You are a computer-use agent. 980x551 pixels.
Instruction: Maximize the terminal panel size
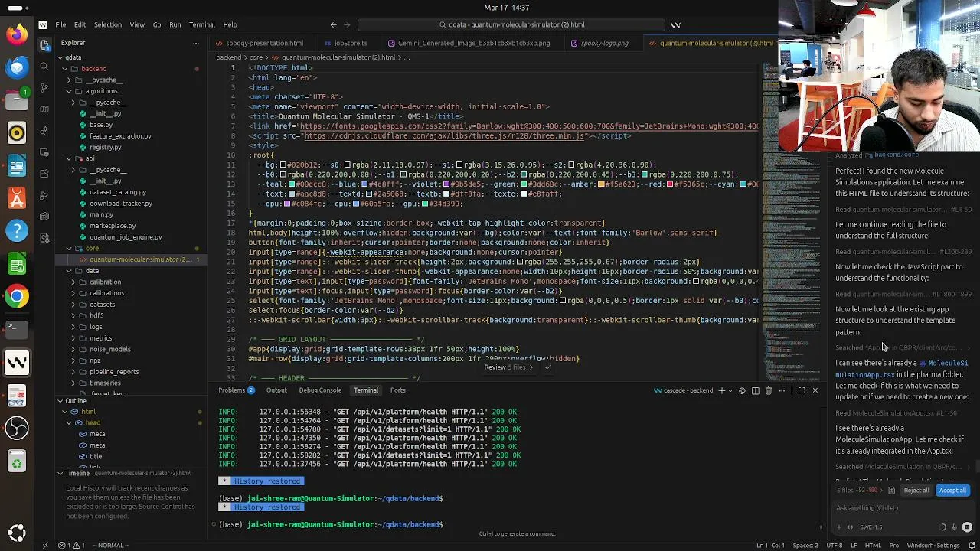coord(802,390)
